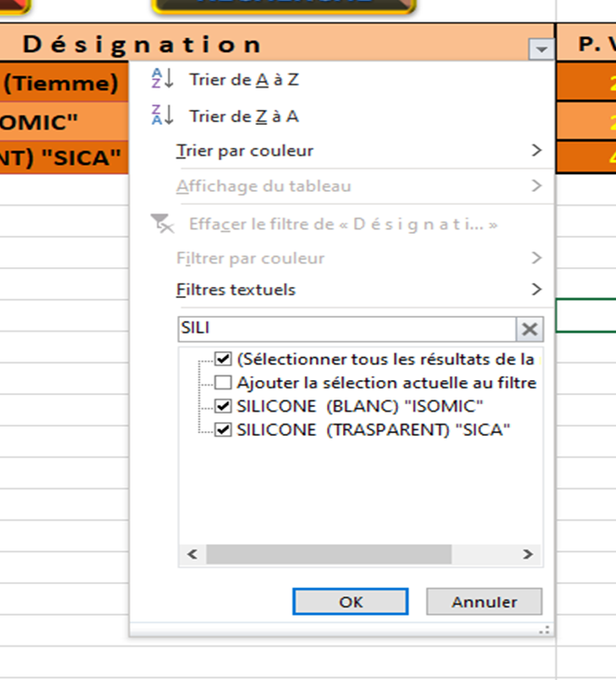Uncheck SILICONE (BLANC) "ISOMIC" item
The width and height of the screenshot is (616, 680).
223,406
